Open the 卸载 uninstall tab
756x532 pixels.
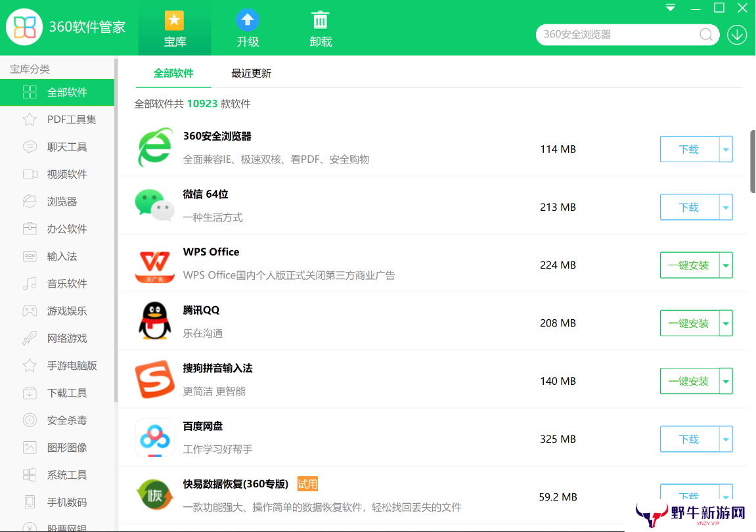coord(321,28)
